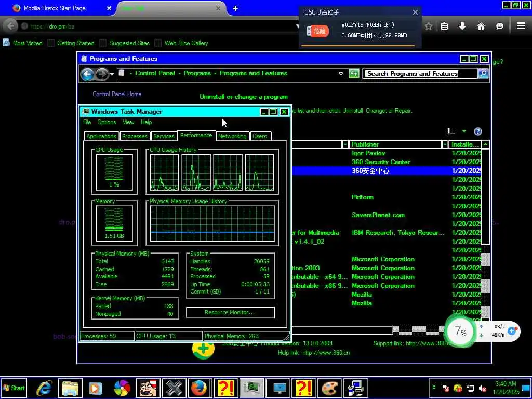Click the 360 floating ball showing 7%
The height and width of the screenshot is (399, 532).
pyautogui.click(x=460, y=331)
